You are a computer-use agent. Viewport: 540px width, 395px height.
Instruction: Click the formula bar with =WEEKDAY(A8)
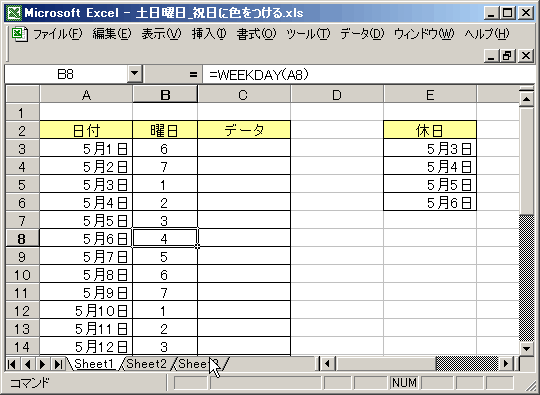coord(368,74)
